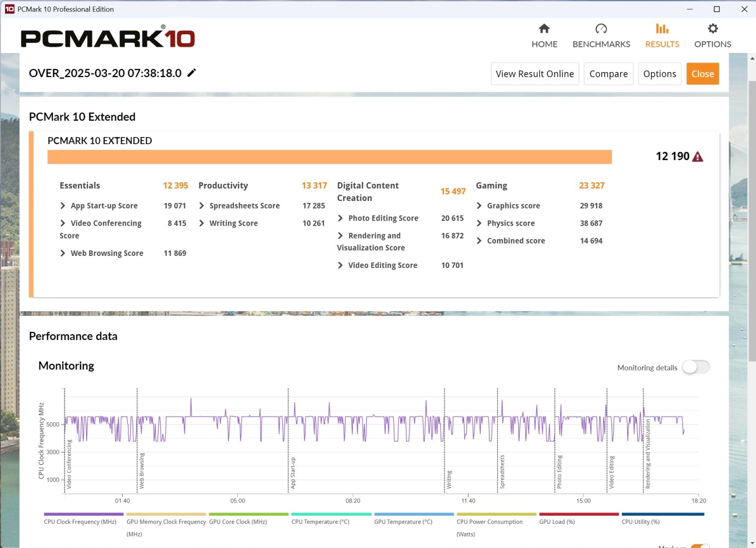Viewport: 756px width, 548px height.
Task: Click the Essentials score 12 395
Action: (175, 185)
